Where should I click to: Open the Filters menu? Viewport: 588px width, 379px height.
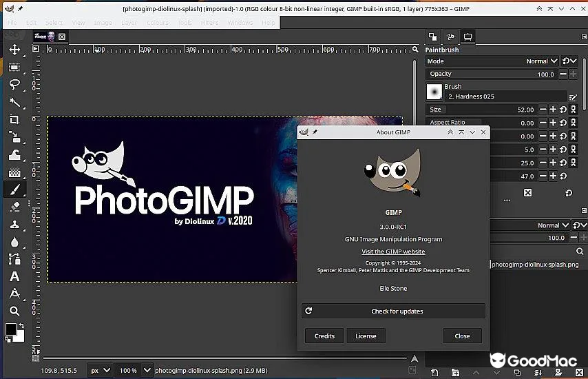tap(209, 23)
